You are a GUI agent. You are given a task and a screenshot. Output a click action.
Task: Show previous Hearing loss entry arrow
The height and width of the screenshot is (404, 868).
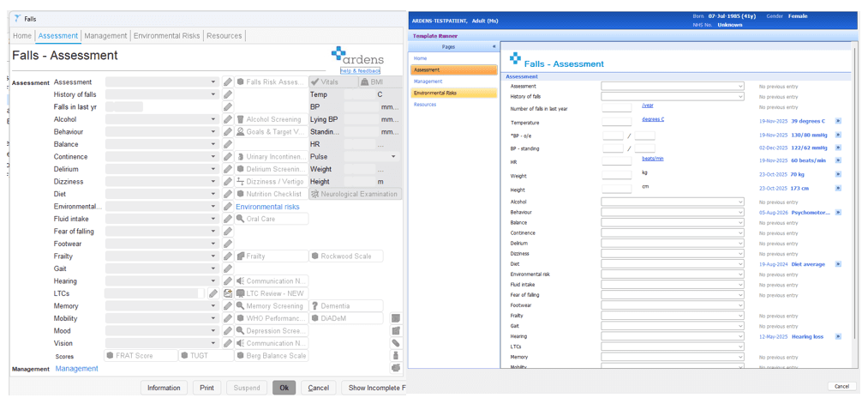[838, 336]
